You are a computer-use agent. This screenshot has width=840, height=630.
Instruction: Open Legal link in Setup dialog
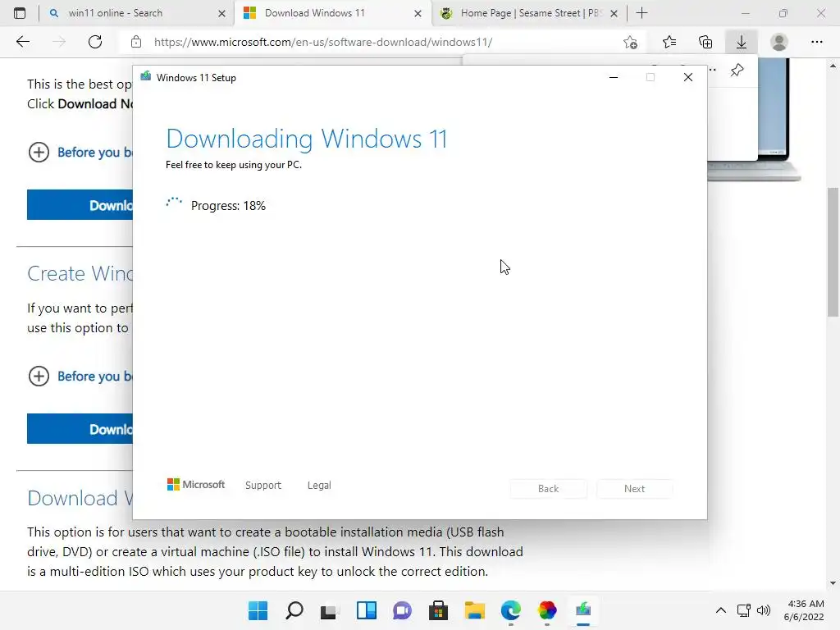319,486
